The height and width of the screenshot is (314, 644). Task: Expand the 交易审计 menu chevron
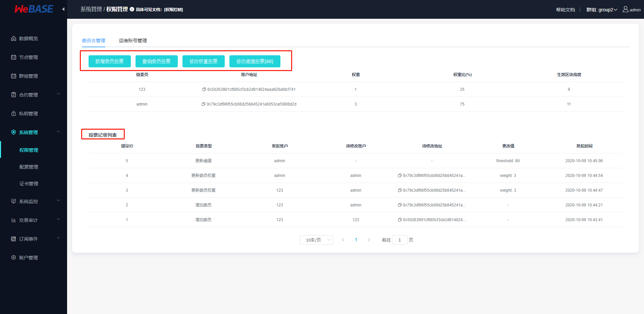[58, 219]
